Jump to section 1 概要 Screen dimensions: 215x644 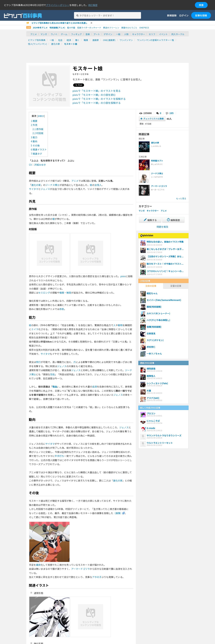(x=34, y=121)
